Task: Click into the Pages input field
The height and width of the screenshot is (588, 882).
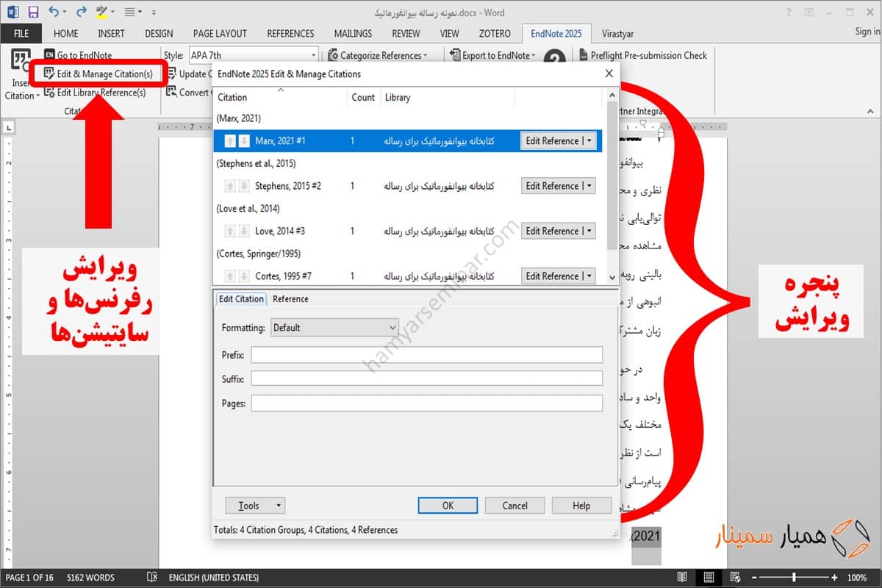Action: [x=426, y=403]
